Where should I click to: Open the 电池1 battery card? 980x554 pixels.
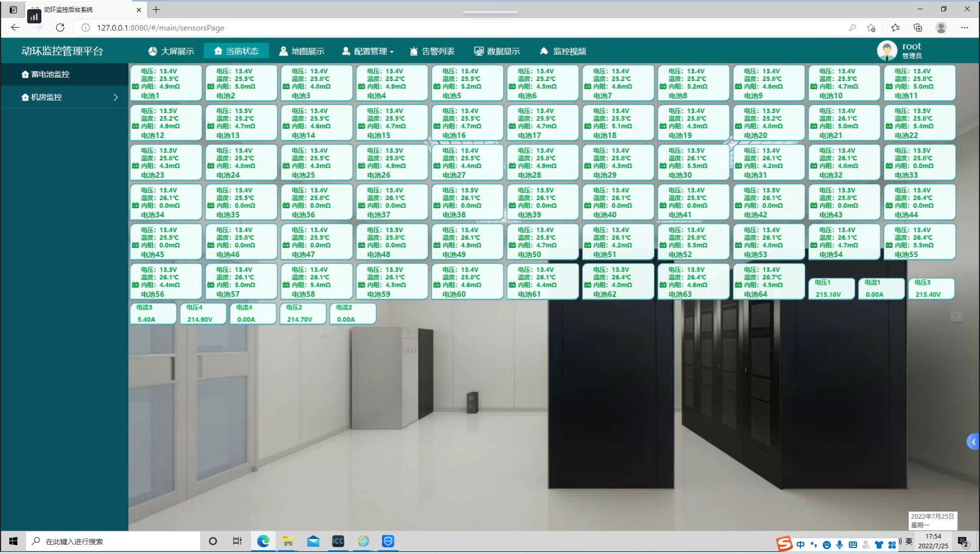point(165,83)
